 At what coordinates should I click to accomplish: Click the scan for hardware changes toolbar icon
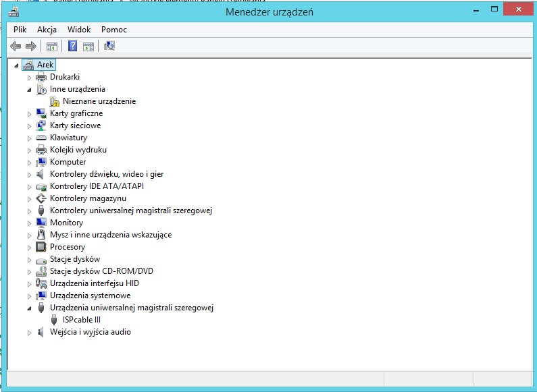(x=109, y=46)
